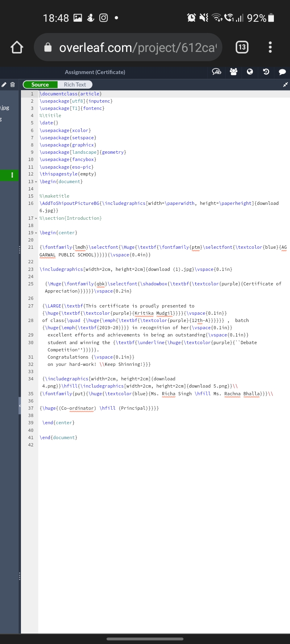This screenshot has width=290, height=644.
Task: Click 'Certificate of' text on line 25
Action: (262, 284)
